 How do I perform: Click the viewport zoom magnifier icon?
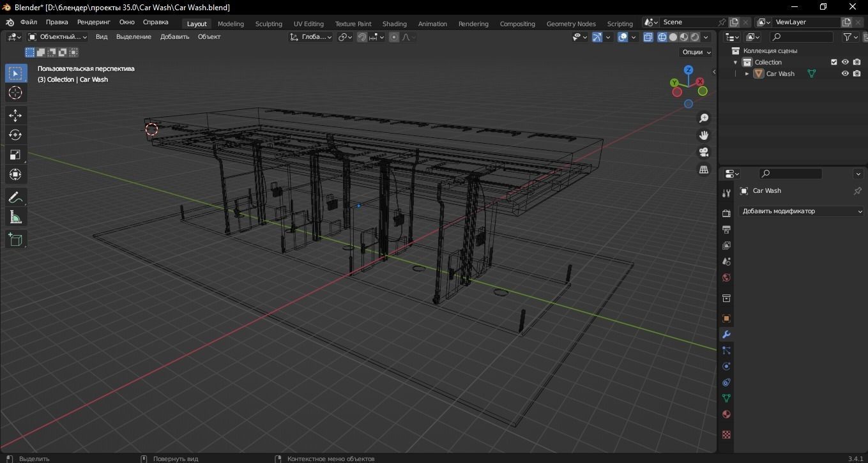tap(704, 118)
